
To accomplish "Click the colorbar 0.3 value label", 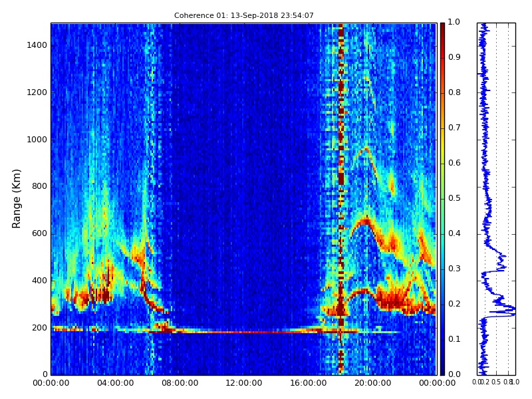I will pos(454,269).
